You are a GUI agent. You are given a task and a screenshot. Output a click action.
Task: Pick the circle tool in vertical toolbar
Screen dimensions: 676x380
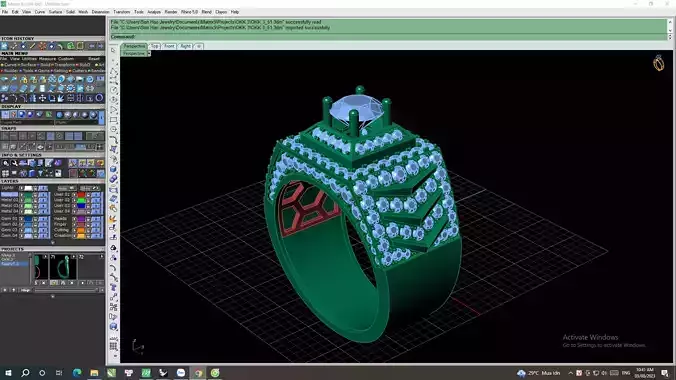(x=113, y=90)
